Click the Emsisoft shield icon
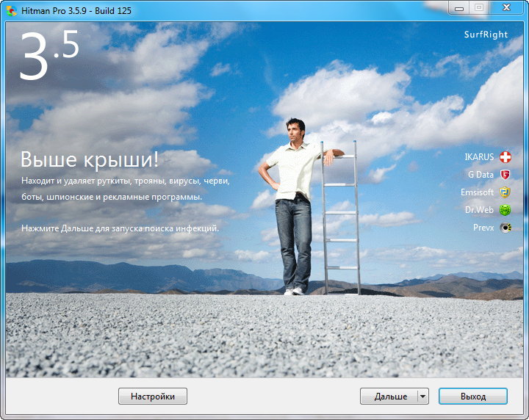 (505, 192)
